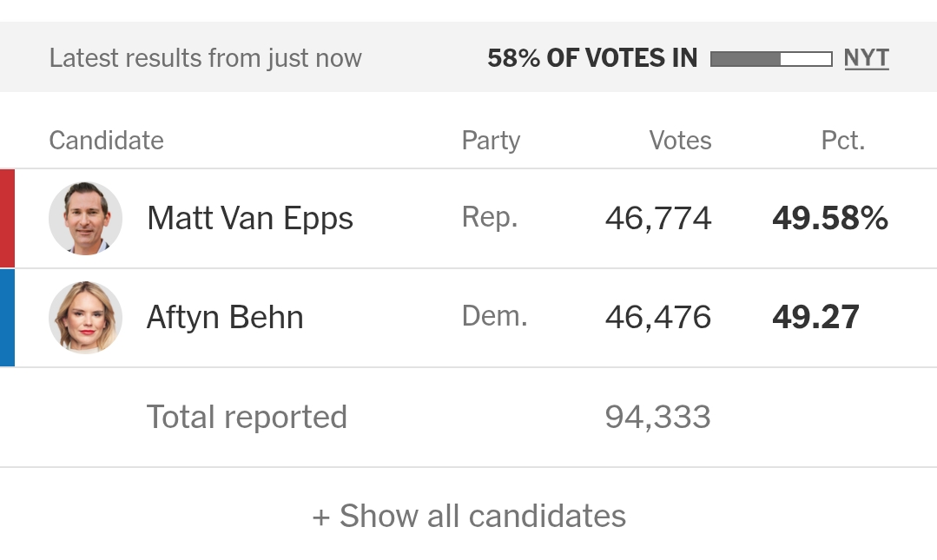937x560 pixels.
Task: Click the 58% OF VOTES IN text
Action: 592,58
